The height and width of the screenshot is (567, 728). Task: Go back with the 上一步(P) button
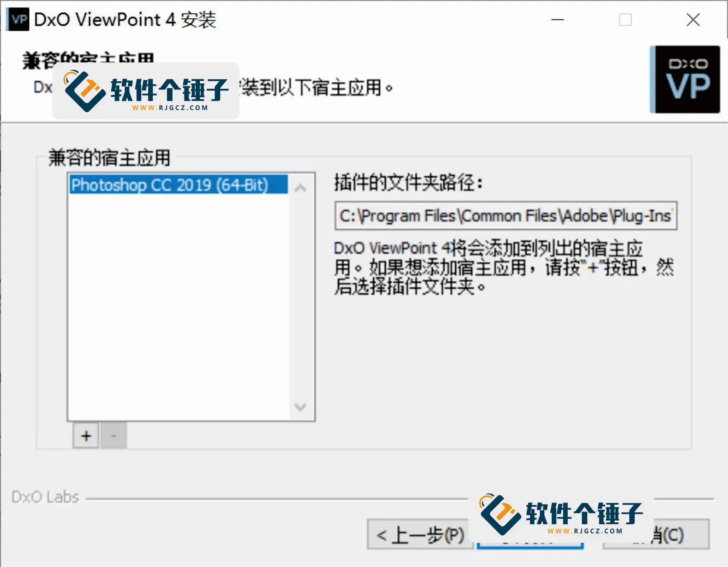[x=420, y=535]
